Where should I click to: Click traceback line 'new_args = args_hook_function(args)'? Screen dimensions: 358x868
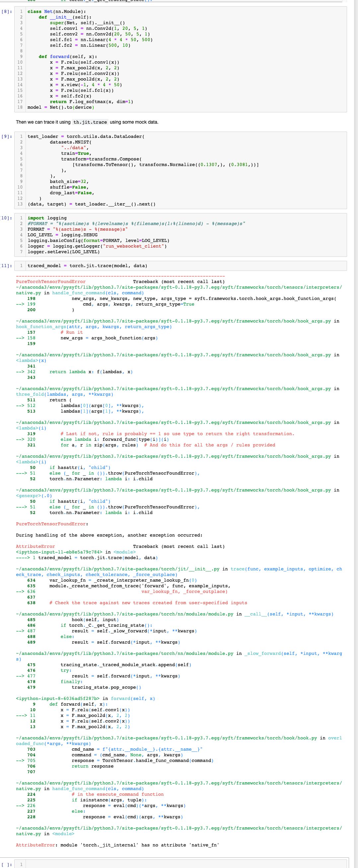[109, 338]
